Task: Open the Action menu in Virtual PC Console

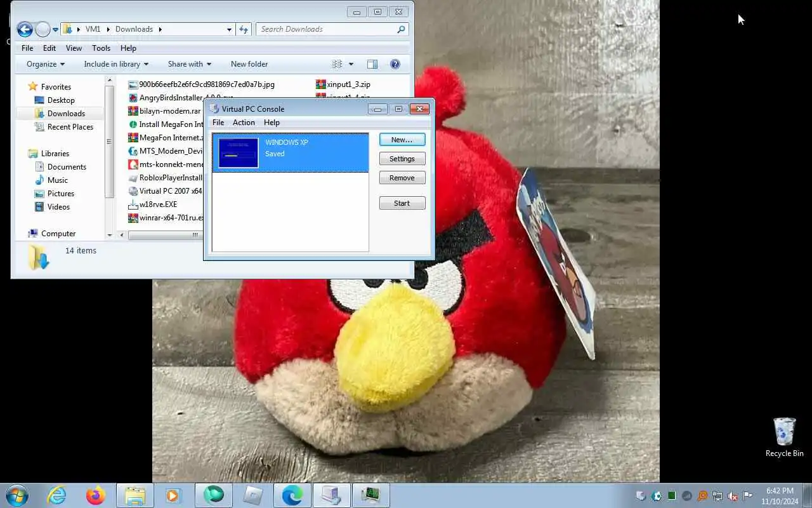Action: pyautogui.click(x=244, y=123)
